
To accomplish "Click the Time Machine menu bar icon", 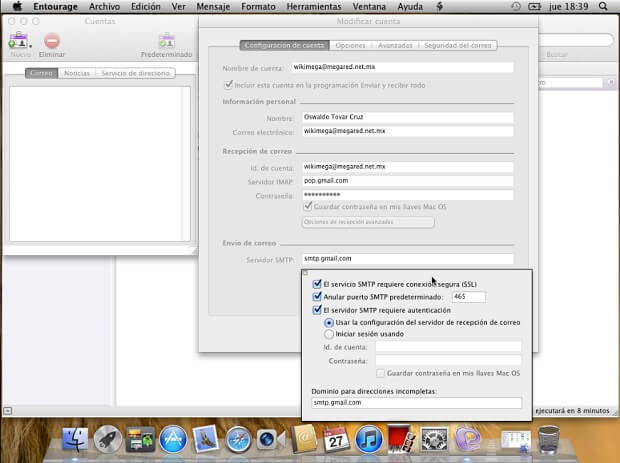I will (x=516, y=6).
